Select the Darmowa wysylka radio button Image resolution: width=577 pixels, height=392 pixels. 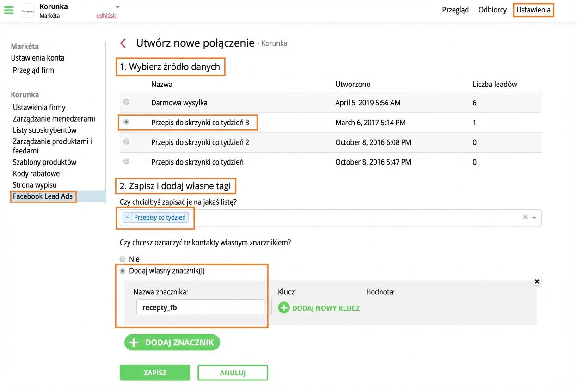tap(126, 102)
